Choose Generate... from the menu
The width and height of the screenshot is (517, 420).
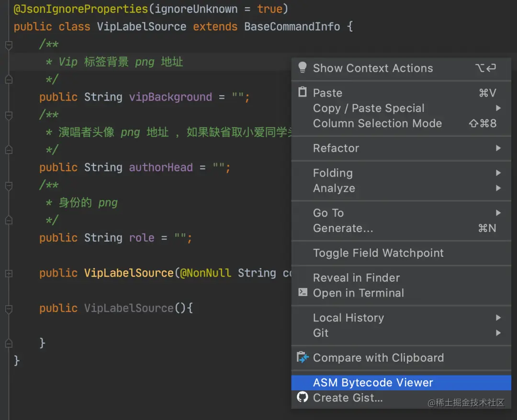(401, 228)
